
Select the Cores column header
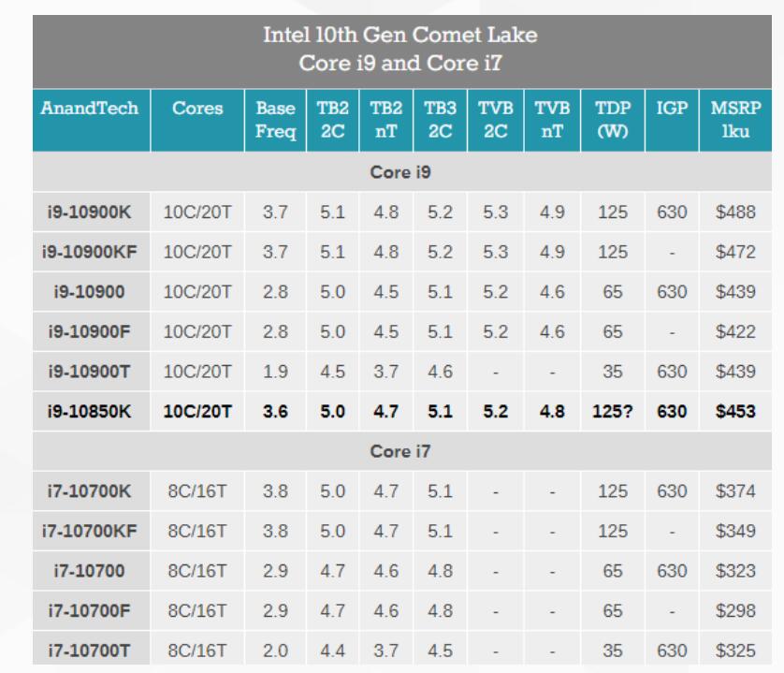coord(197,108)
